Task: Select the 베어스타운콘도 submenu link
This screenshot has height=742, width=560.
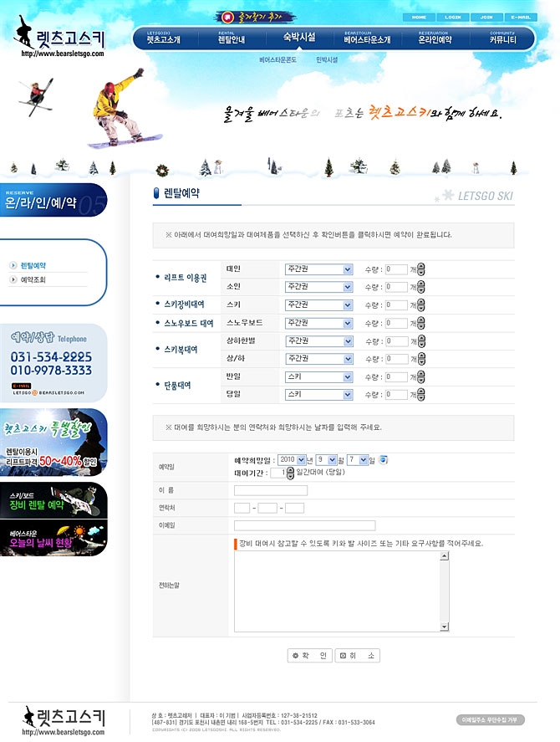Action: pos(277,59)
